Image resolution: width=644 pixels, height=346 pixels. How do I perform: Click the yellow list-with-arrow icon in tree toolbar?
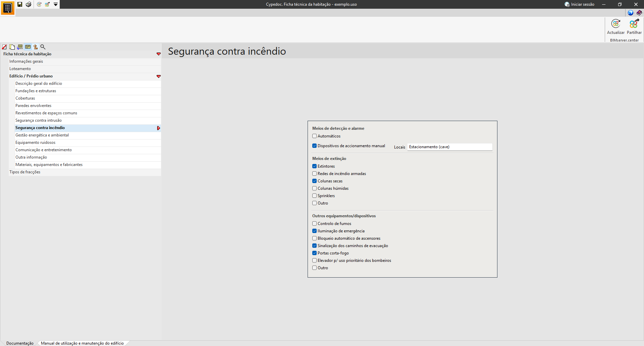click(20, 47)
